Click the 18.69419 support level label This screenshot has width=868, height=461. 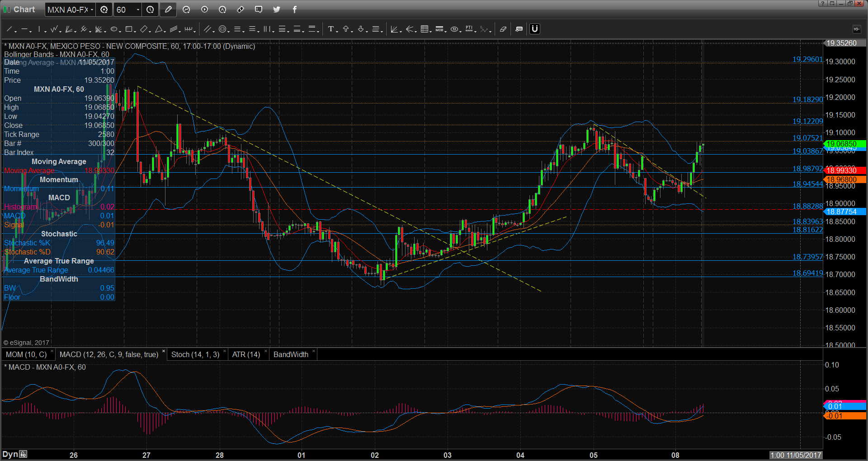pyautogui.click(x=807, y=273)
